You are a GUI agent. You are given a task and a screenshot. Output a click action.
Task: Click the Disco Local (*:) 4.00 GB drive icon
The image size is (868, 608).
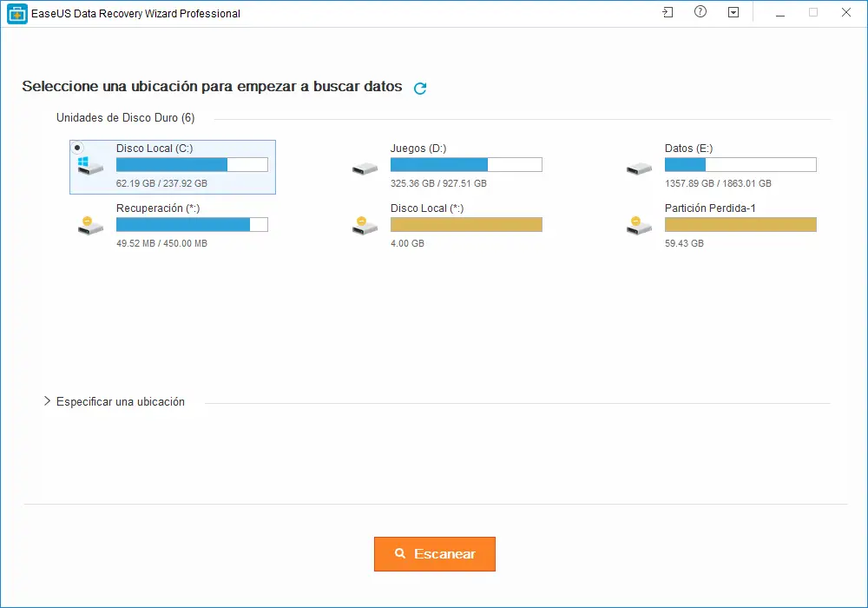coord(365,226)
